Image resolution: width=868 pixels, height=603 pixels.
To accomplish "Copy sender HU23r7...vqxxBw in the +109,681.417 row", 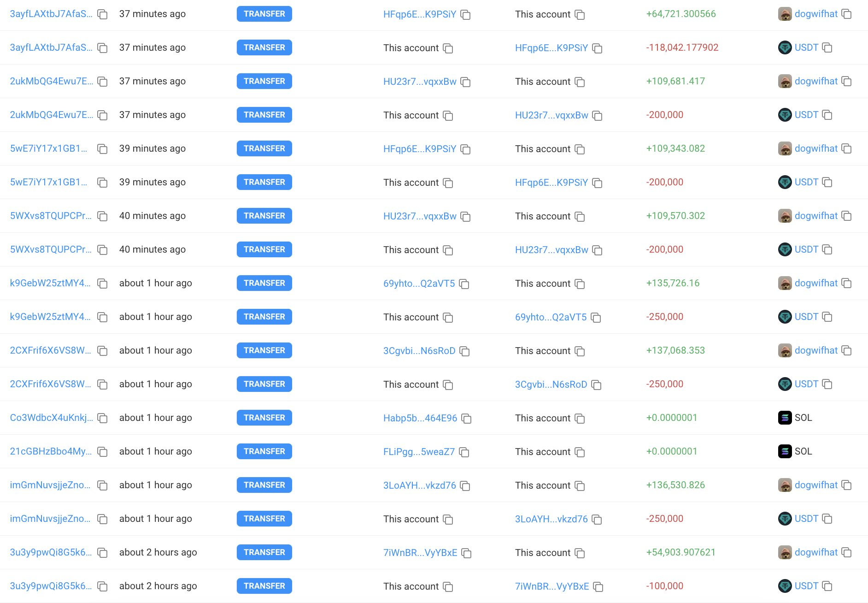I will 466,82.
